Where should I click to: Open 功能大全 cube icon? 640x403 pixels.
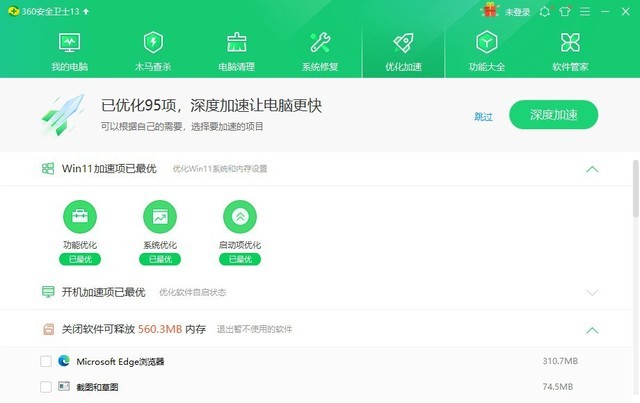tap(487, 42)
